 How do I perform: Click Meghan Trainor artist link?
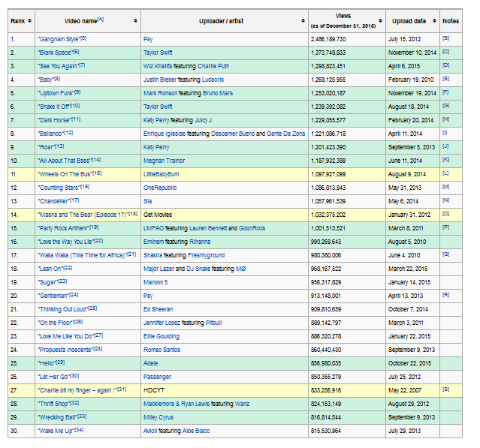point(164,161)
